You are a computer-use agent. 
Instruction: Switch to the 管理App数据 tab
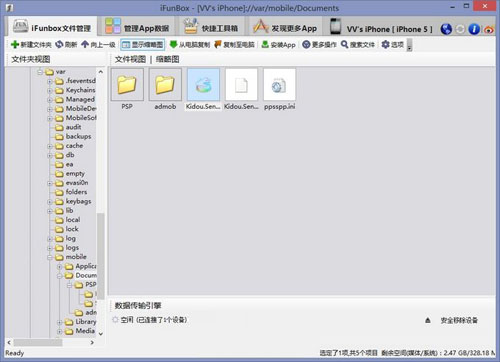point(137,27)
